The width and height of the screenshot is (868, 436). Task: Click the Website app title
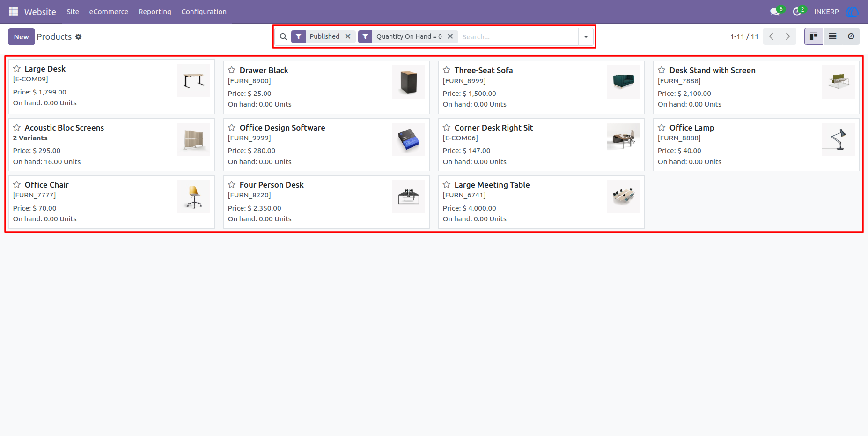(40, 12)
